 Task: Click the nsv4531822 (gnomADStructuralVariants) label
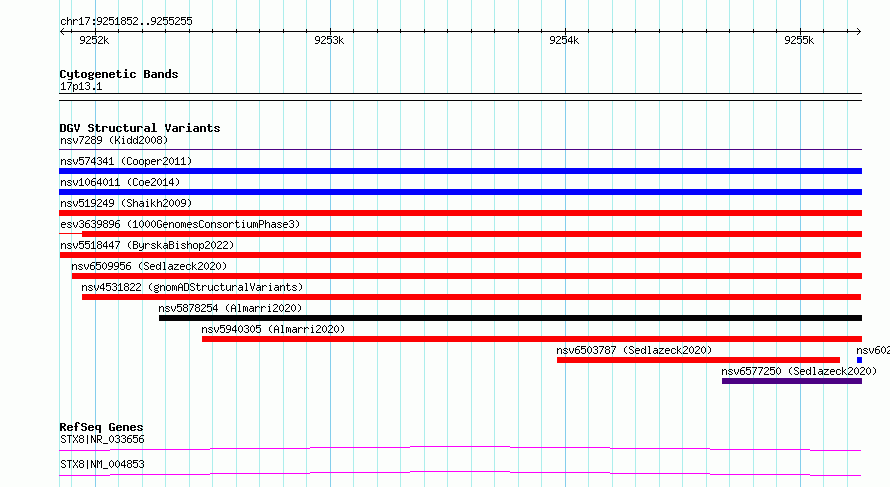click(x=192, y=287)
